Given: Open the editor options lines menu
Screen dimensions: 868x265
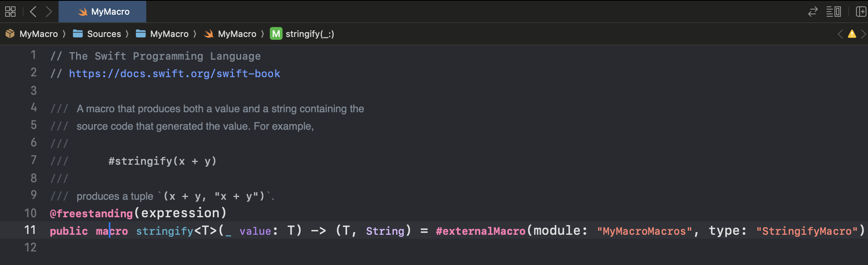Looking at the screenshot, I should pos(833,12).
